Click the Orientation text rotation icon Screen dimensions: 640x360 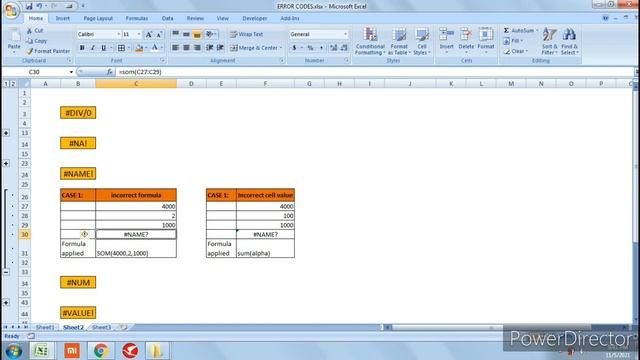[x=210, y=34]
